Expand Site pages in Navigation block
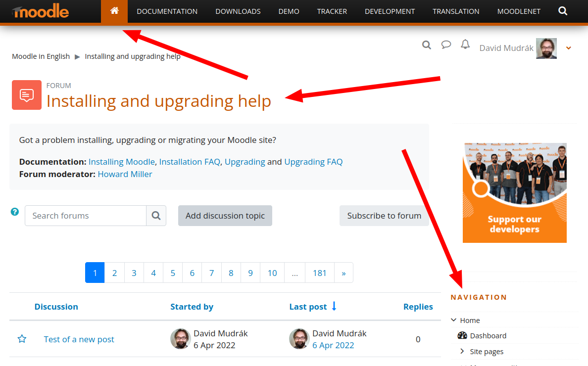This screenshot has height=366, width=588. pos(462,351)
